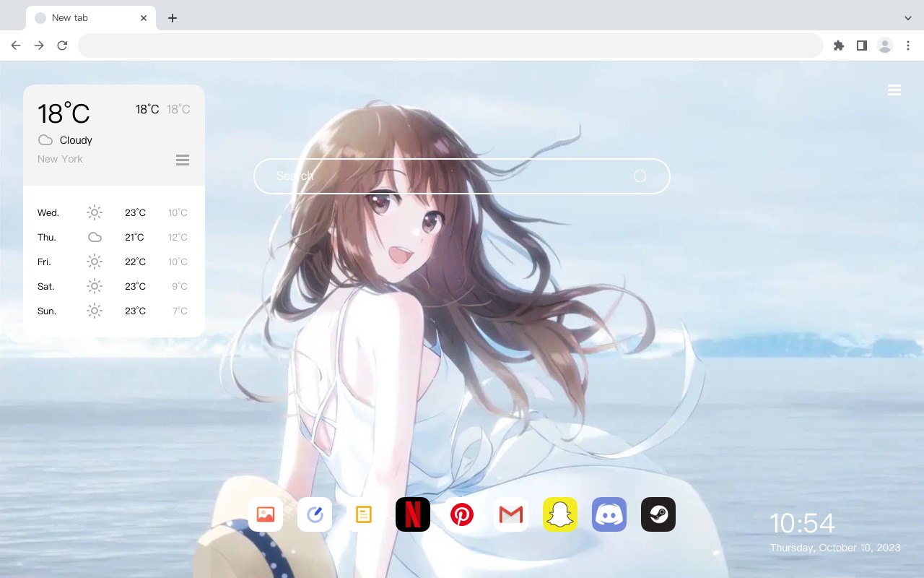Open the Steam shortcut
This screenshot has width=924, height=578.
pyautogui.click(x=658, y=514)
